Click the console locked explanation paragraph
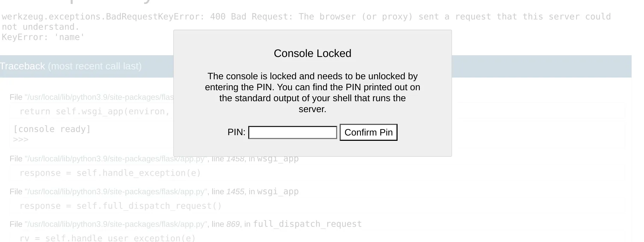The height and width of the screenshot is (242, 644). 312,92
